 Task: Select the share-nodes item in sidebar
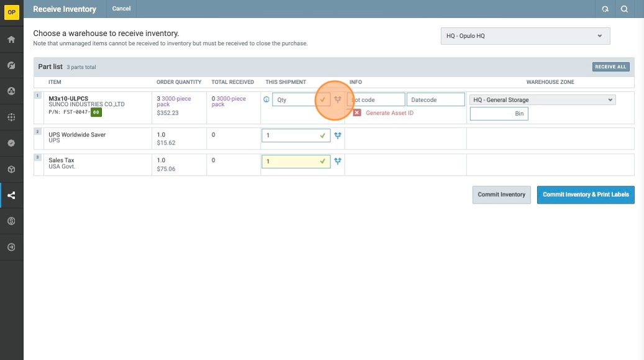coord(11,196)
